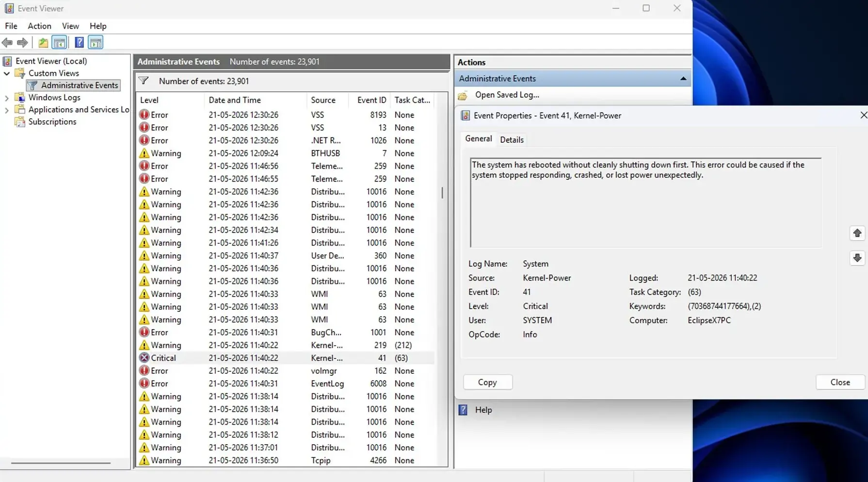This screenshot has height=482, width=868.
Task: Click the green-arrow folder toolbar icon
Action: pyautogui.click(x=43, y=43)
